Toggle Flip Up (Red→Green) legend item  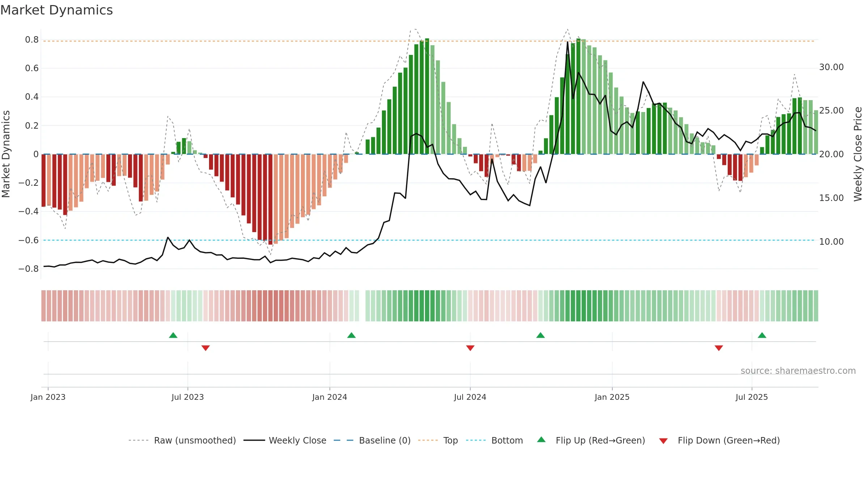591,440
